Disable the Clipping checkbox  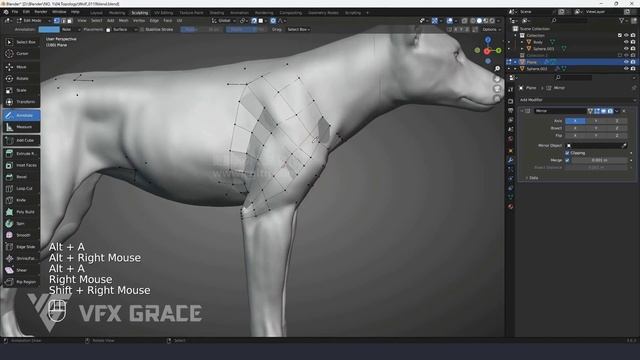click(x=567, y=153)
